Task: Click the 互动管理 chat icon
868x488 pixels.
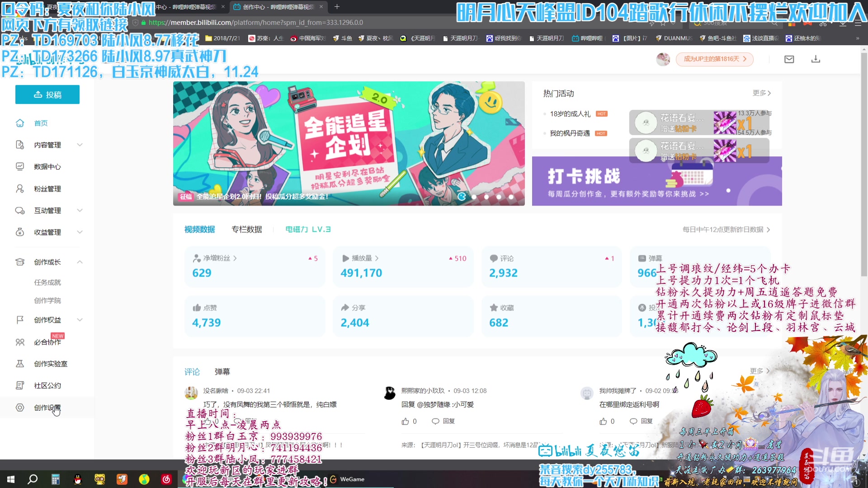Action: click(20, 210)
